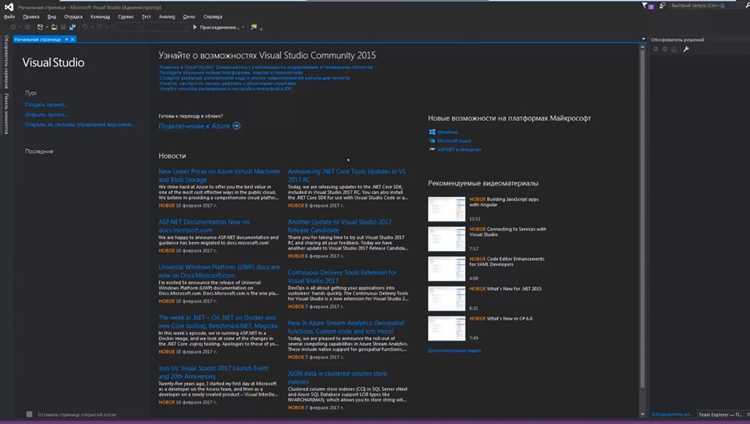Open JSON data in clustered column store article

pyautogui.click(x=338, y=377)
